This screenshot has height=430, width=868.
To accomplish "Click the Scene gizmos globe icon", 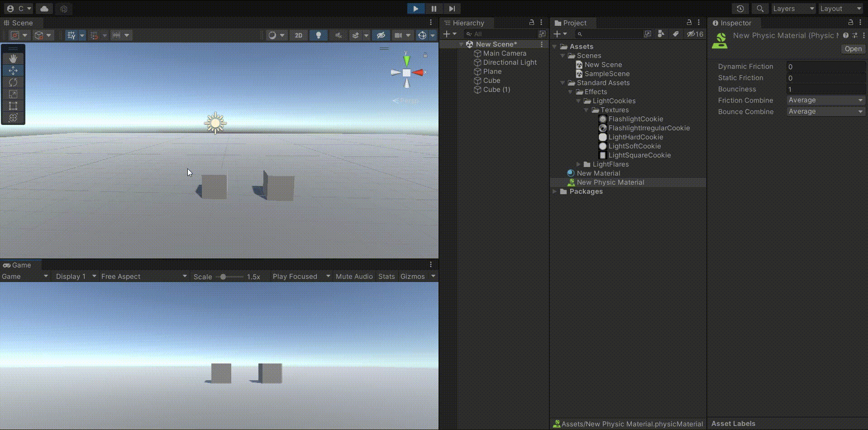I will [422, 35].
